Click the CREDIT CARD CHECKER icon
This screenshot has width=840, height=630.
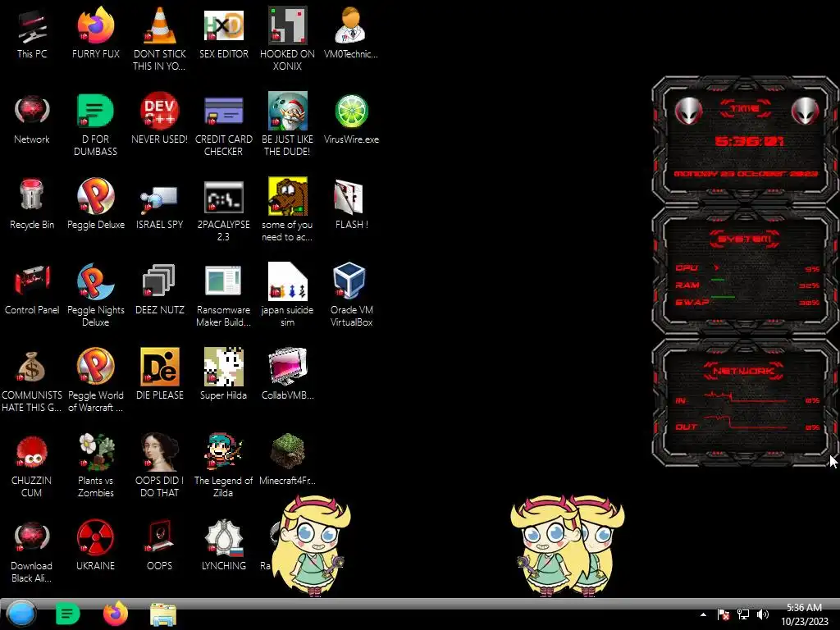pos(223,125)
